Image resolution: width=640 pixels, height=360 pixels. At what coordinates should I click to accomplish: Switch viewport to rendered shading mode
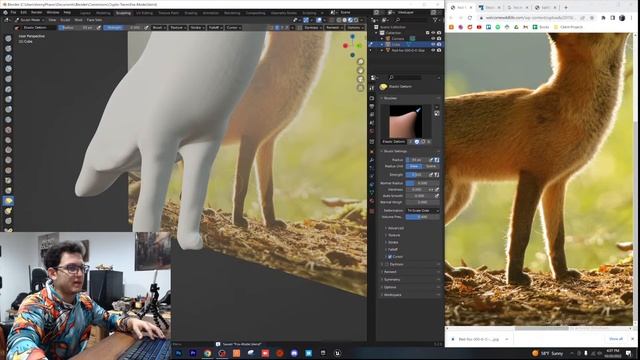tap(356, 20)
